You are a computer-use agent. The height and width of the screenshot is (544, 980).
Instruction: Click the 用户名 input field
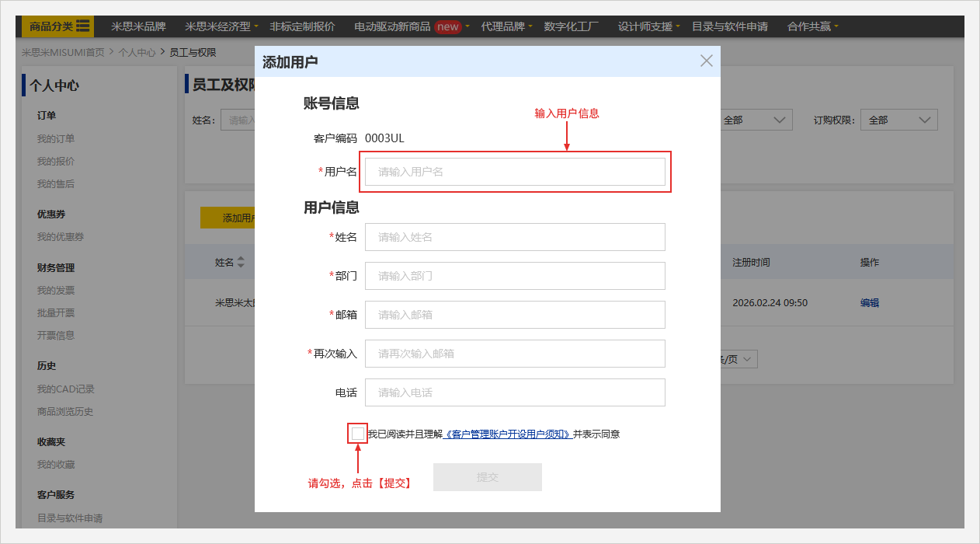(x=515, y=172)
